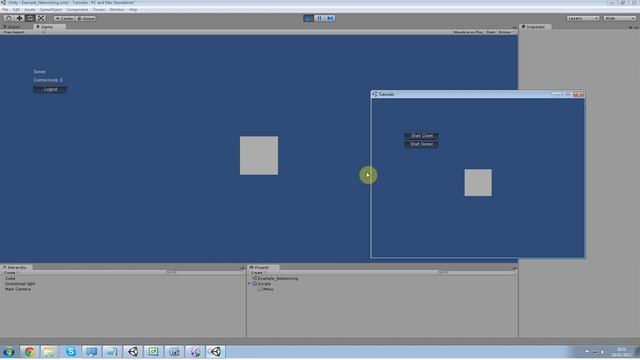Open the Component menu

click(x=77, y=9)
